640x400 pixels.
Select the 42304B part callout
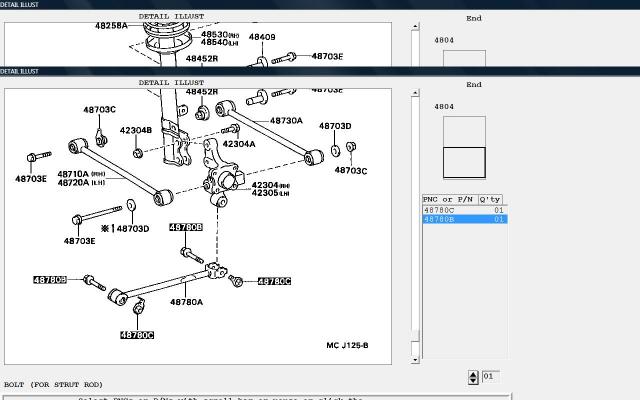[135, 130]
